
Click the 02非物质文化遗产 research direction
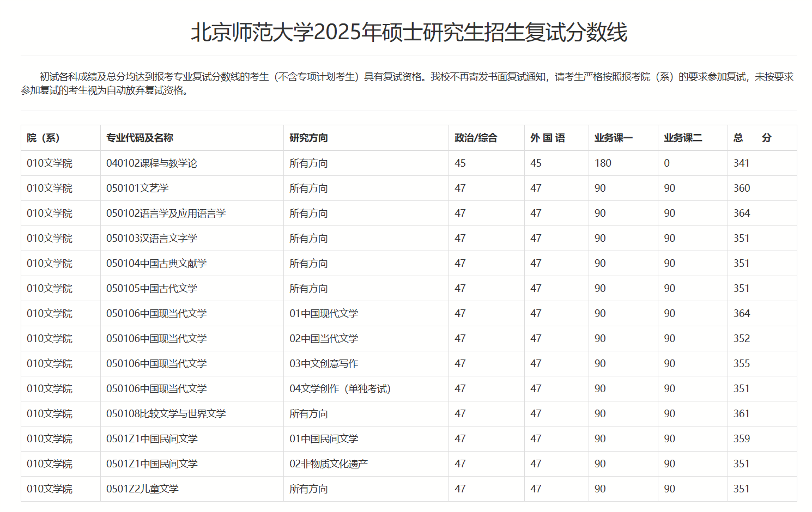[329, 464]
